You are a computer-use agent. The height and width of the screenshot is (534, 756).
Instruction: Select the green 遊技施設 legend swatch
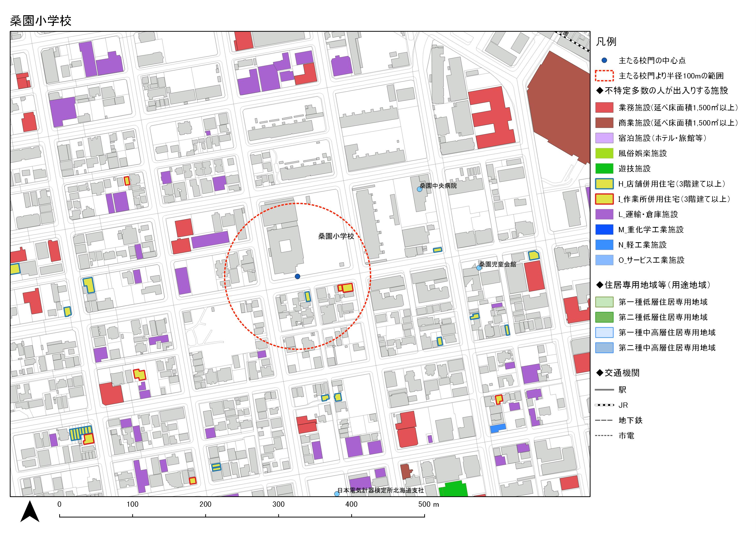604,169
